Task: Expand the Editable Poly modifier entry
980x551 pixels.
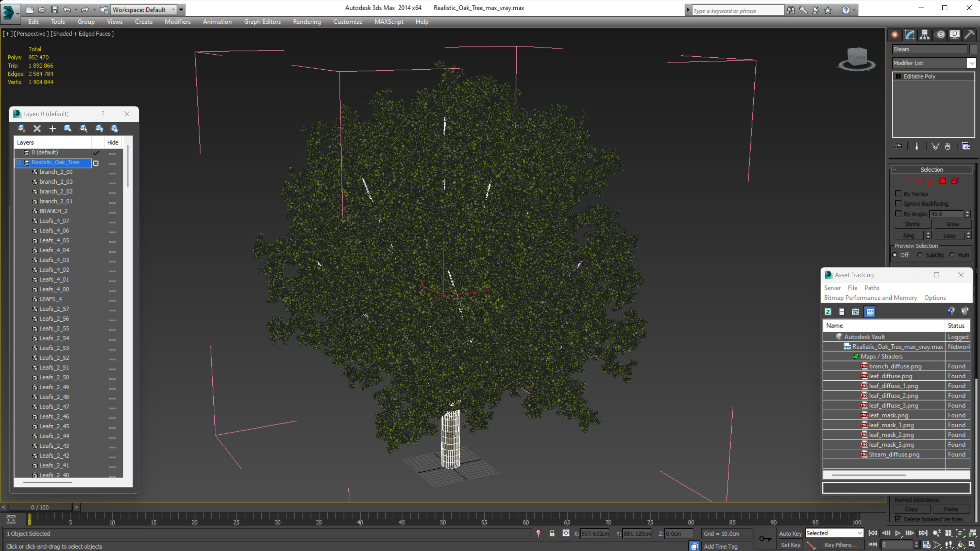Action: 898,77
